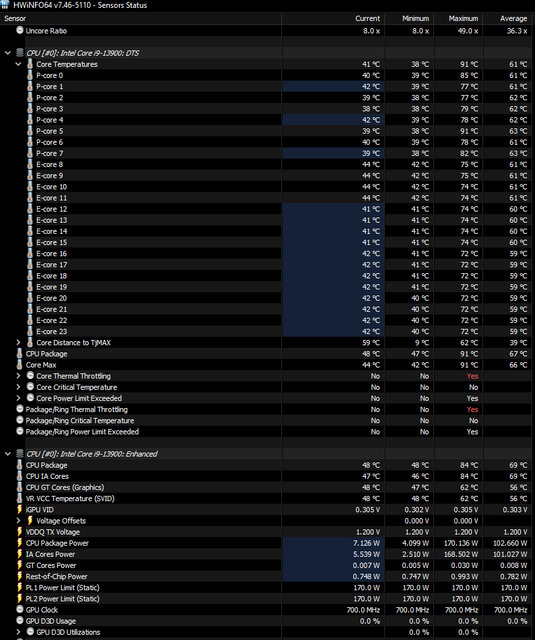Screen dimensions: 535x640
Task: Click the Average column header
Action: (509, 18)
